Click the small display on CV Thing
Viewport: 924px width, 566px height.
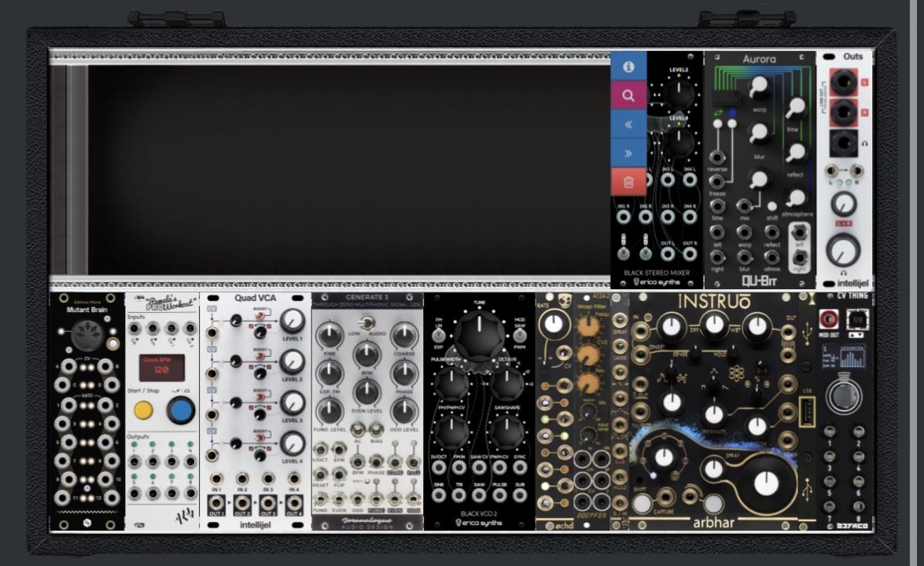pyautogui.click(x=843, y=356)
